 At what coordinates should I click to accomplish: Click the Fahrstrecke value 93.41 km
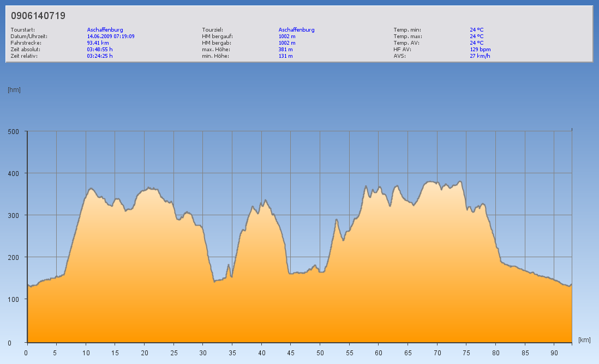click(98, 43)
